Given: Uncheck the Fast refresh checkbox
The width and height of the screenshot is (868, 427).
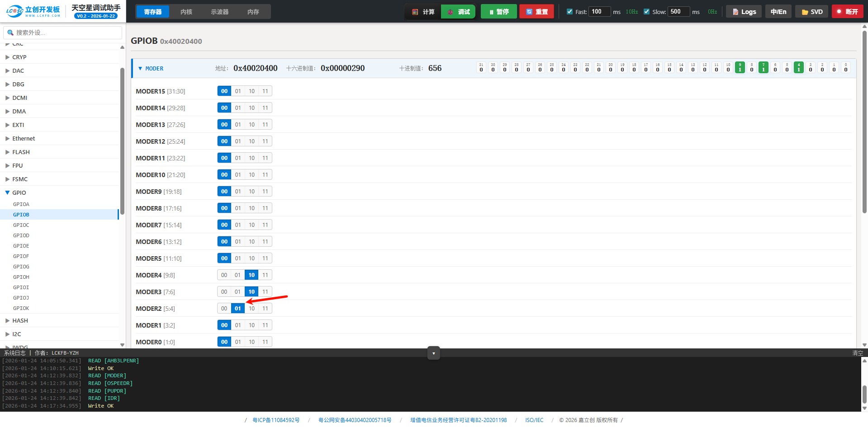Looking at the screenshot, I should pos(569,12).
